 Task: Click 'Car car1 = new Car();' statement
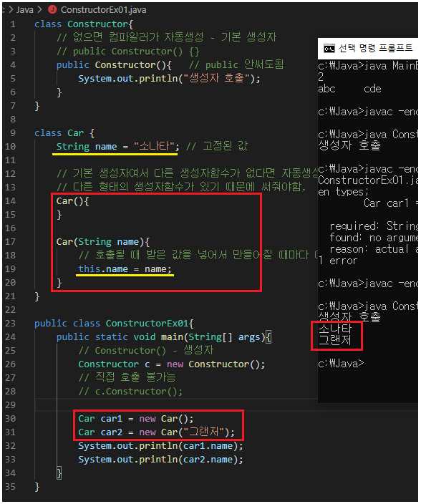(x=136, y=419)
